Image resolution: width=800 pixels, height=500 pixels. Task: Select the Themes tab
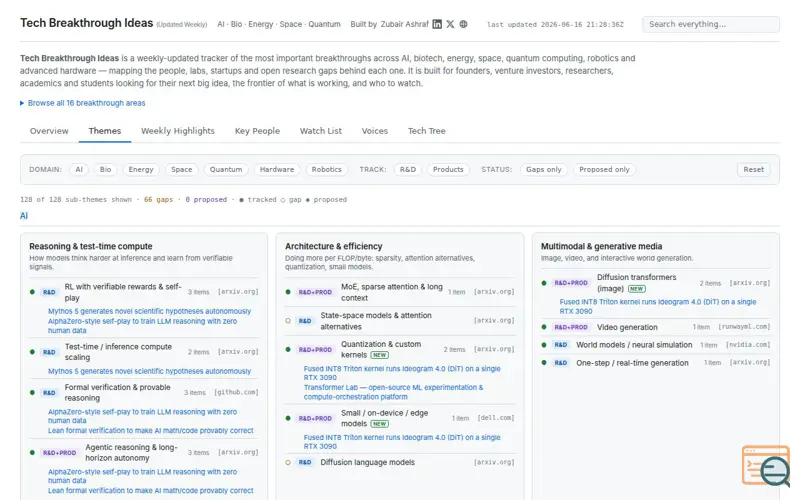coord(105,131)
